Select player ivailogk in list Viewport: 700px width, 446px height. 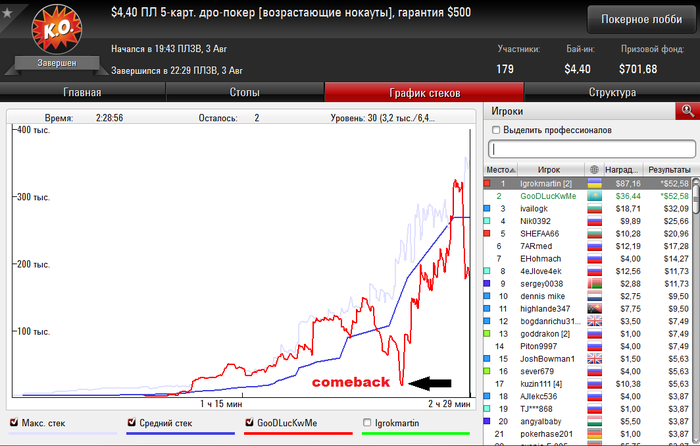(x=588, y=208)
